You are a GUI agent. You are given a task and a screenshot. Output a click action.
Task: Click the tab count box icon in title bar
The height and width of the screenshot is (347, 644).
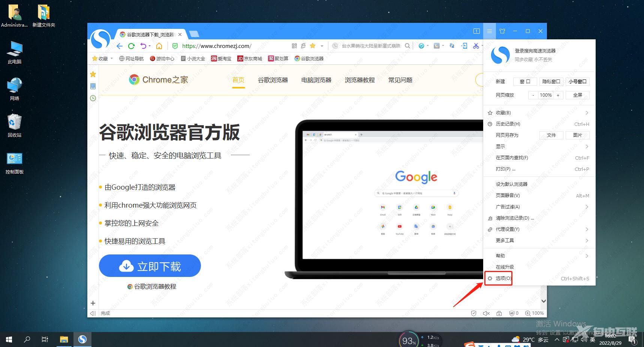pyautogui.click(x=476, y=31)
